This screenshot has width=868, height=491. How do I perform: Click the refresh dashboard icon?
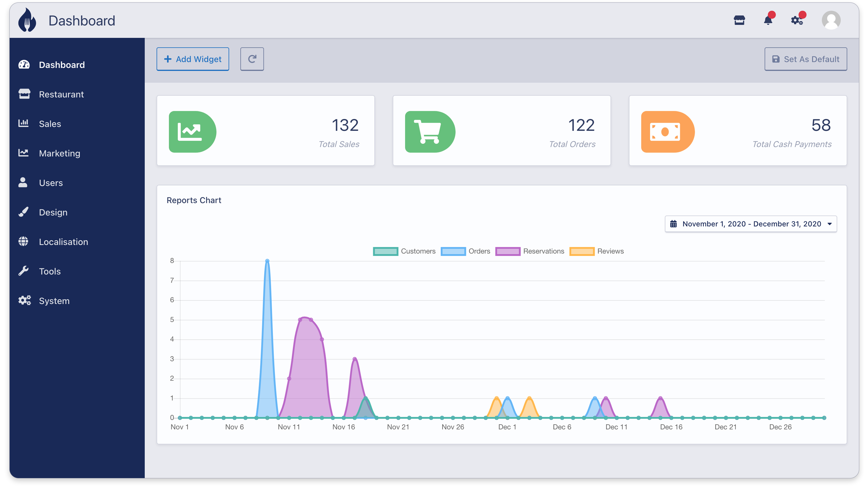tap(252, 59)
